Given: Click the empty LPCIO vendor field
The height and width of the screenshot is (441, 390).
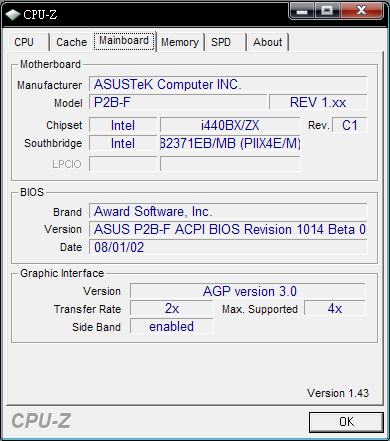Looking at the screenshot, I should (x=123, y=164).
